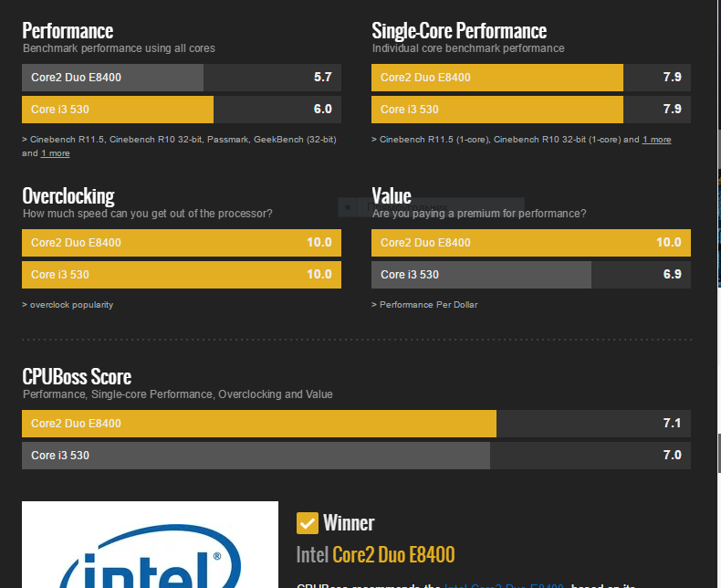
Task: Select the Core i3 530 Value bar
Action: tap(530, 275)
